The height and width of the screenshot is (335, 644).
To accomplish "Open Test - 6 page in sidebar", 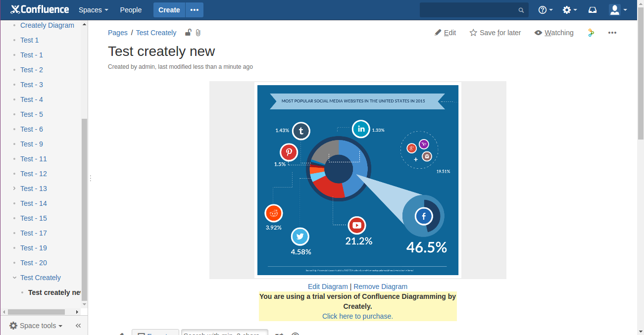I will 32,129.
